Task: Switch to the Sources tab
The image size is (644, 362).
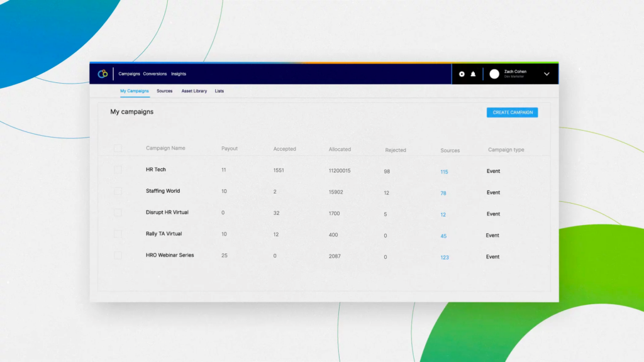Action: (164, 90)
